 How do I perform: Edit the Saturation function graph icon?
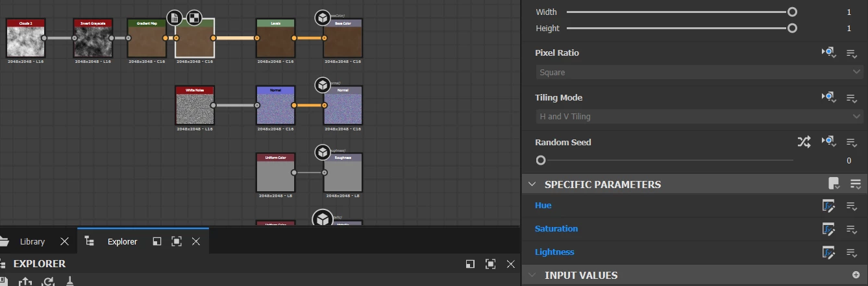point(828,229)
